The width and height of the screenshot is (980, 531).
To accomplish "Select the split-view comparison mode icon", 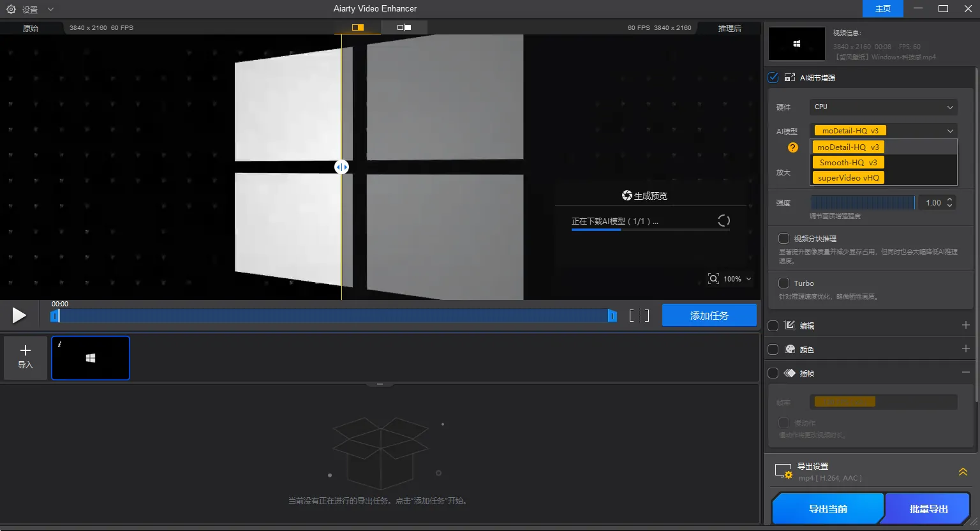I will pyautogui.click(x=357, y=27).
